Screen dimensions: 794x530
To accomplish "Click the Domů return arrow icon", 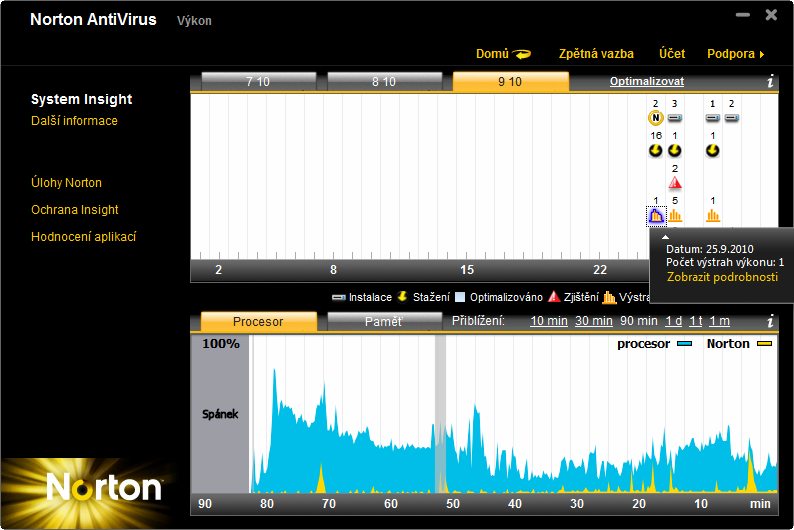I will pos(521,54).
